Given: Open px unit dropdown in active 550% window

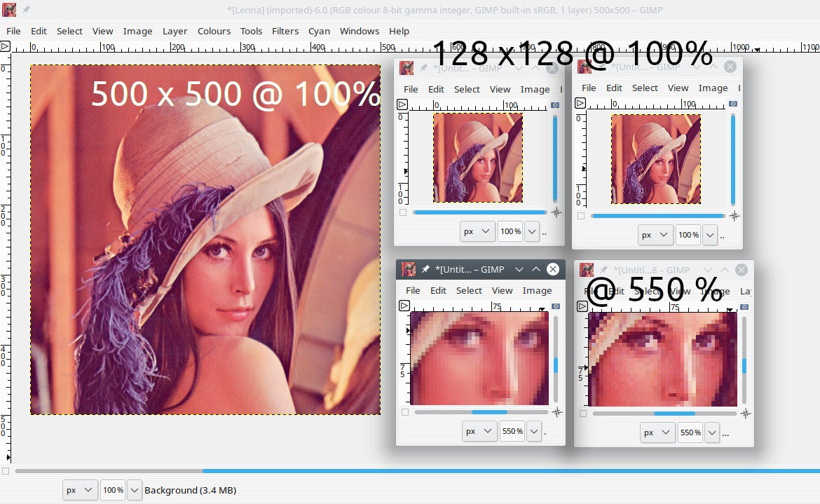Looking at the screenshot, I should (479, 431).
